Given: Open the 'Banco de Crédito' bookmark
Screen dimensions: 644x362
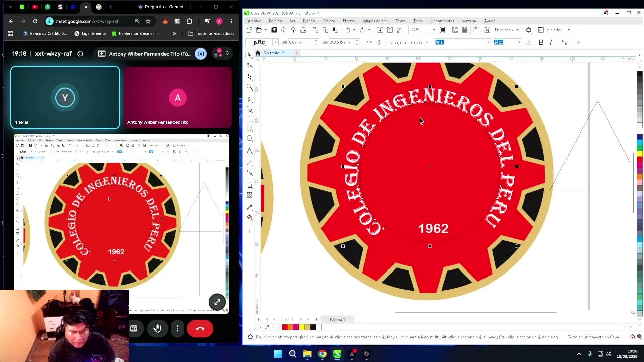Looking at the screenshot, I should click(45, 34).
